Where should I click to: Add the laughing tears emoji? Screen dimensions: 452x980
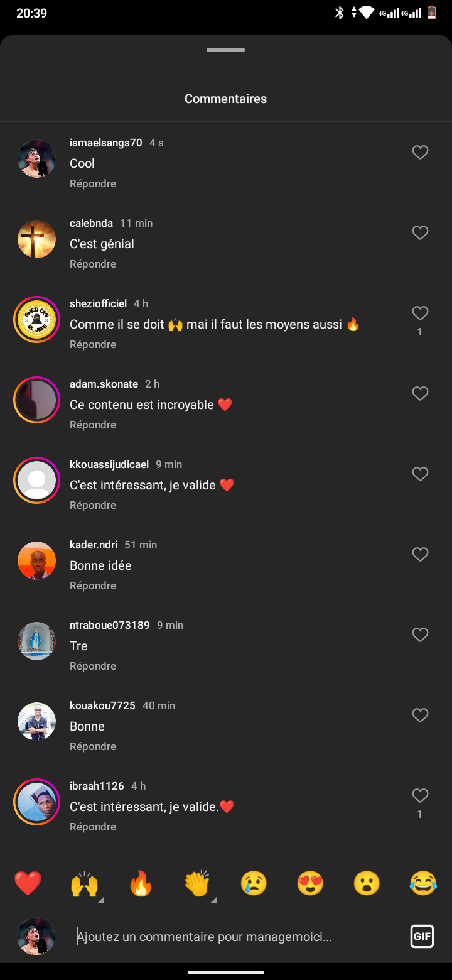click(423, 883)
